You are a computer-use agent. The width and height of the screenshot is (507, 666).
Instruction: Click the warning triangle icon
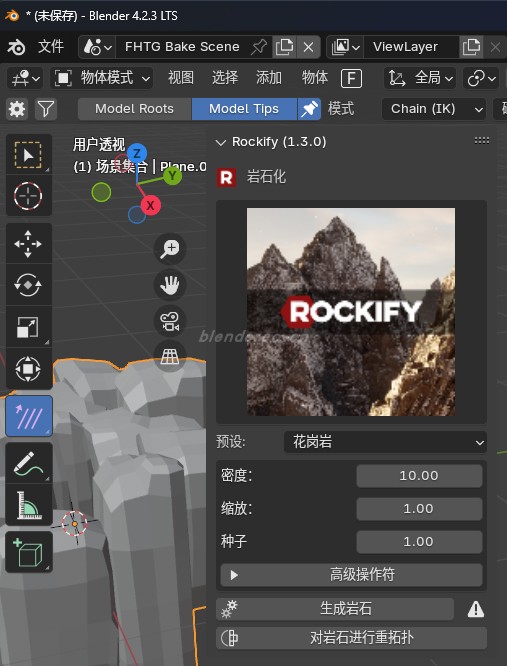476,610
